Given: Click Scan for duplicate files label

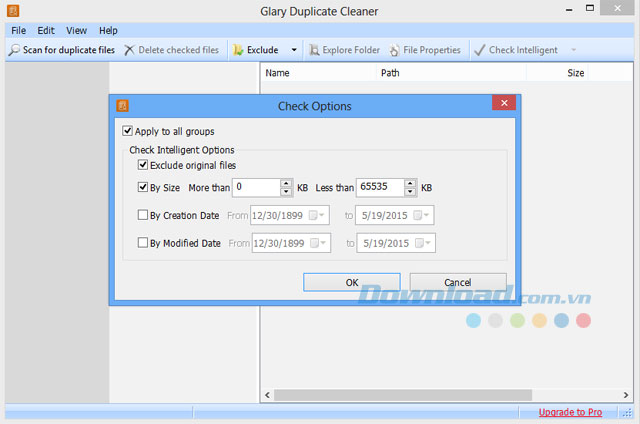Looking at the screenshot, I should point(69,50).
